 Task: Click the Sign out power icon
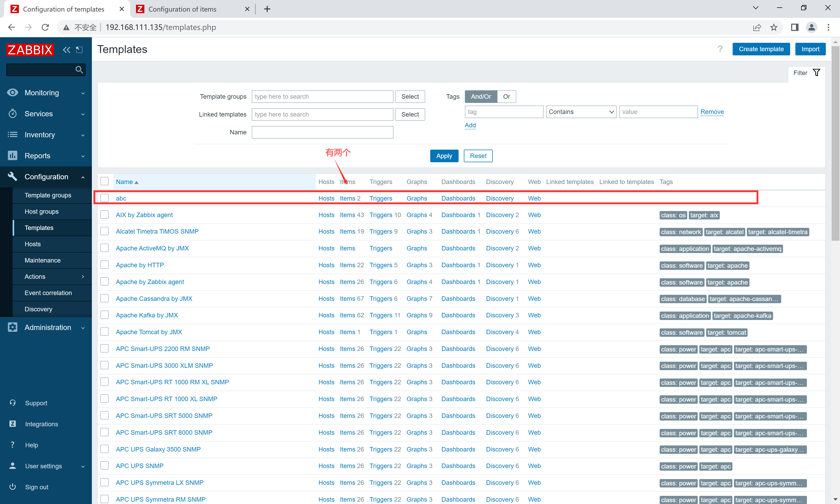click(13, 486)
